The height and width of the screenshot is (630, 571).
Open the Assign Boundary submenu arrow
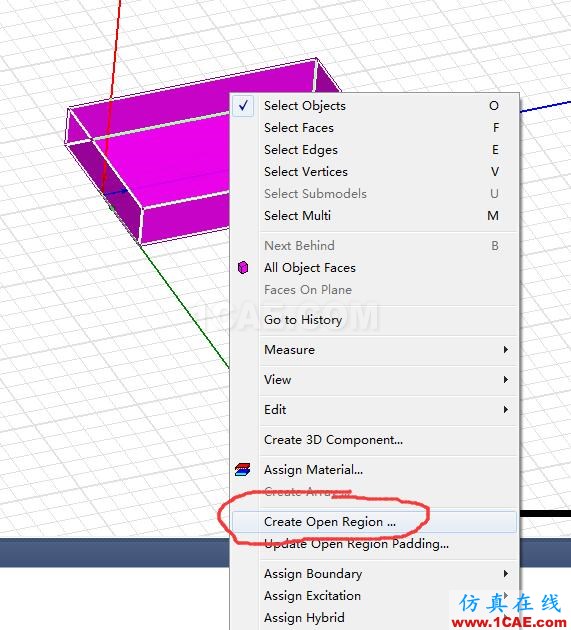(x=506, y=574)
